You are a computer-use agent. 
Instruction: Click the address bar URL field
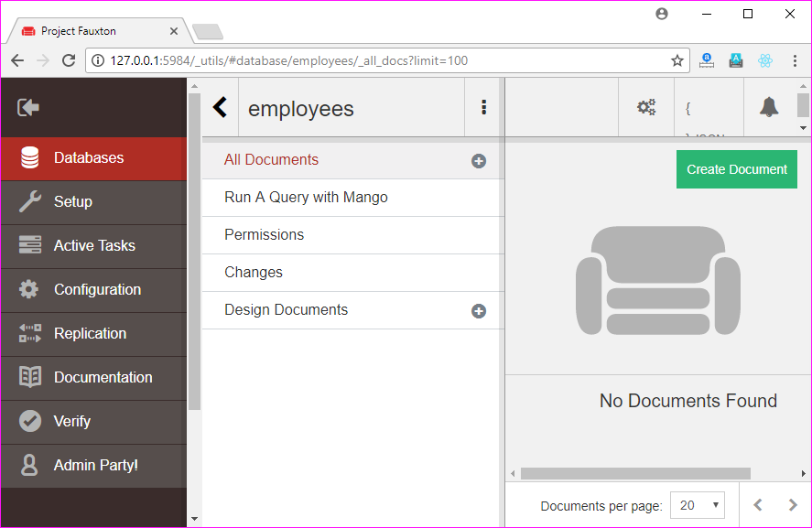point(388,61)
